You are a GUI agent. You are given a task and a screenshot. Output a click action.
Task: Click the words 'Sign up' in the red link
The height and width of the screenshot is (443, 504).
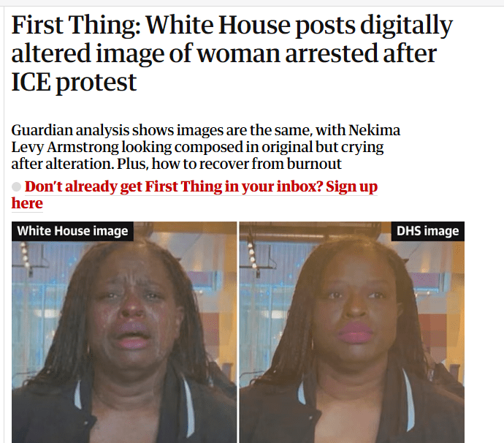351,186
